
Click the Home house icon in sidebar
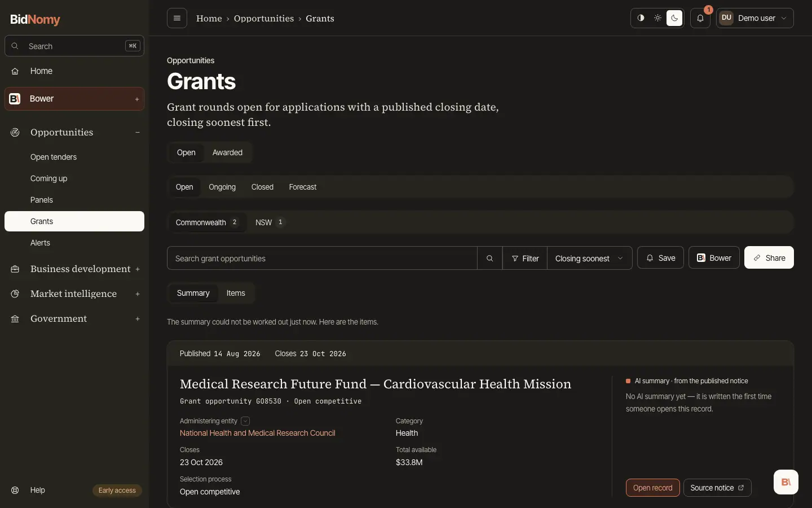click(15, 71)
